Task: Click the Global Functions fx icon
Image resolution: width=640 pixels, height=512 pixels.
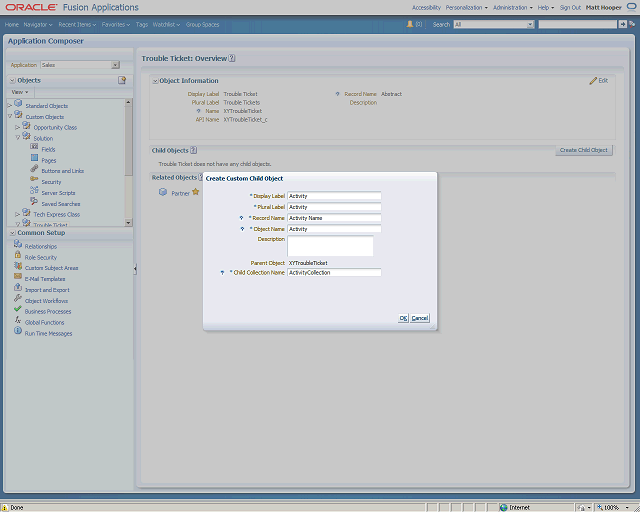Action: pyautogui.click(x=18, y=320)
